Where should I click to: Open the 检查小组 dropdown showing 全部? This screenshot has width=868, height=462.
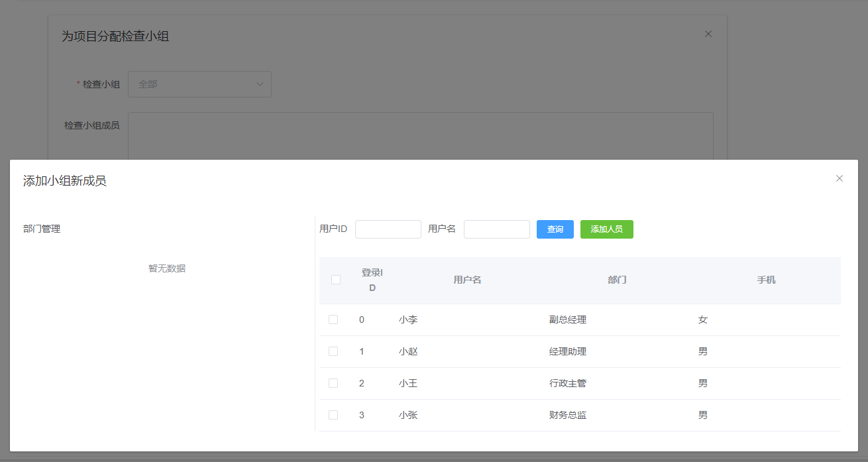[x=199, y=84]
